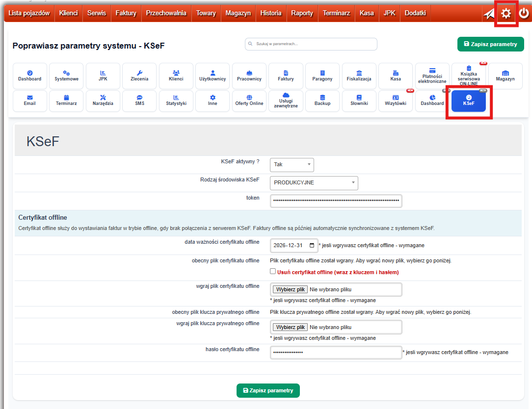Click the settings gear icon in top bar
The height and width of the screenshot is (409, 532).
point(505,14)
